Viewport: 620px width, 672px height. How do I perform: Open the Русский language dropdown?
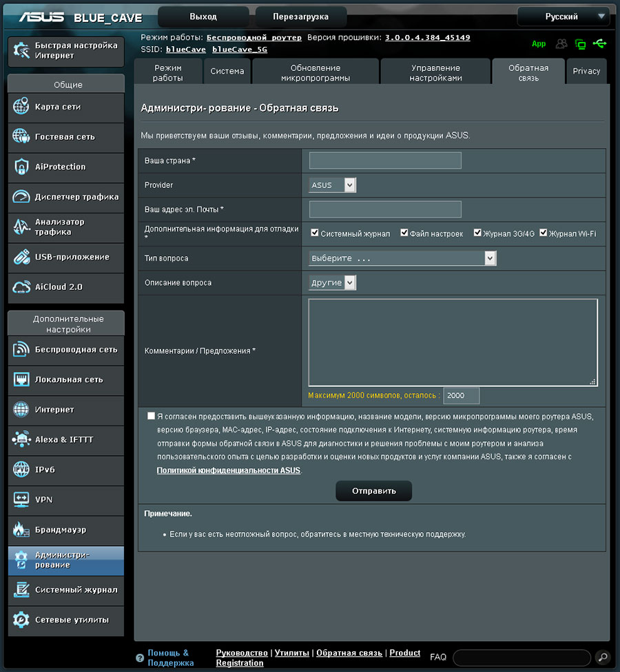coord(564,17)
